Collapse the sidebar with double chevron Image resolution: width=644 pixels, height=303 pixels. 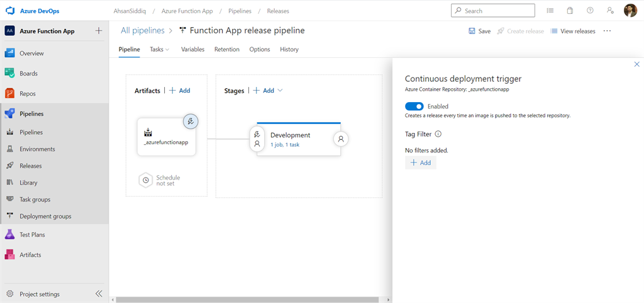point(99,294)
